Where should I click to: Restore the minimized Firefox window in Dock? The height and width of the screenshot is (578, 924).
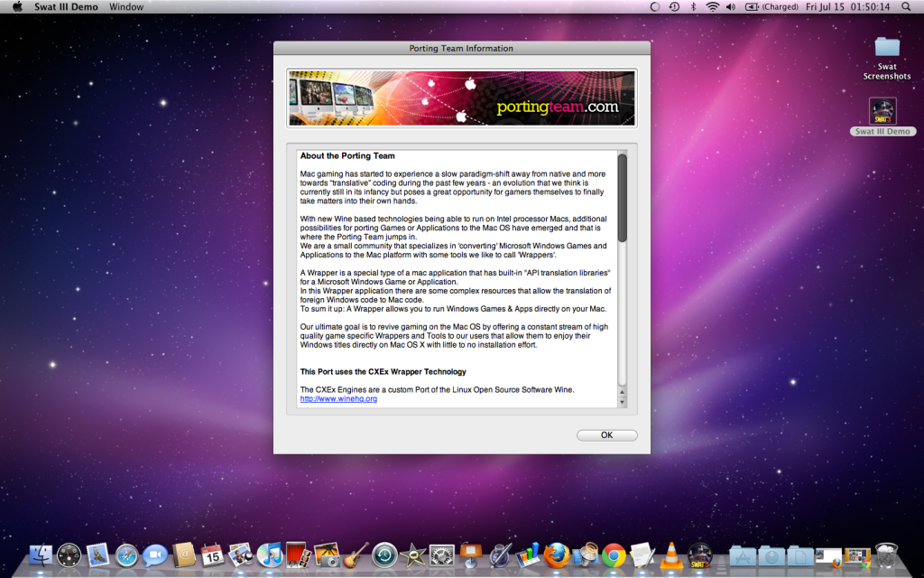tap(828, 556)
